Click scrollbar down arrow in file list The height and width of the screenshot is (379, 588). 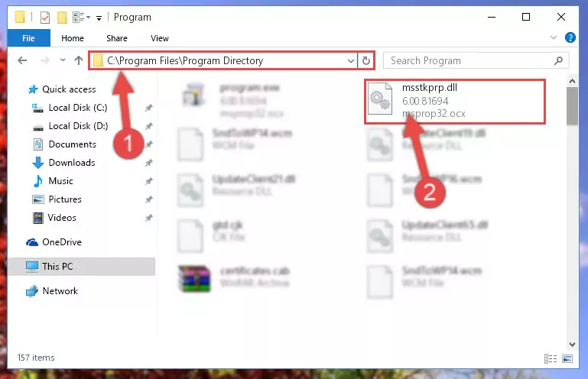tap(572, 345)
